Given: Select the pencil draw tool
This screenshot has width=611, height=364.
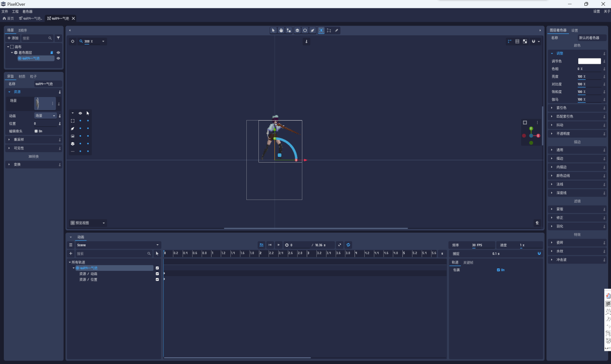Looking at the screenshot, I should click(337, 30).
